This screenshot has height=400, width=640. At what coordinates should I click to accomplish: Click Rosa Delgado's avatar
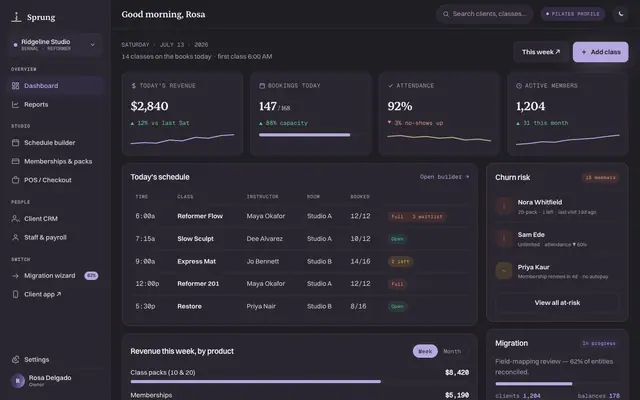pos(18,381)
